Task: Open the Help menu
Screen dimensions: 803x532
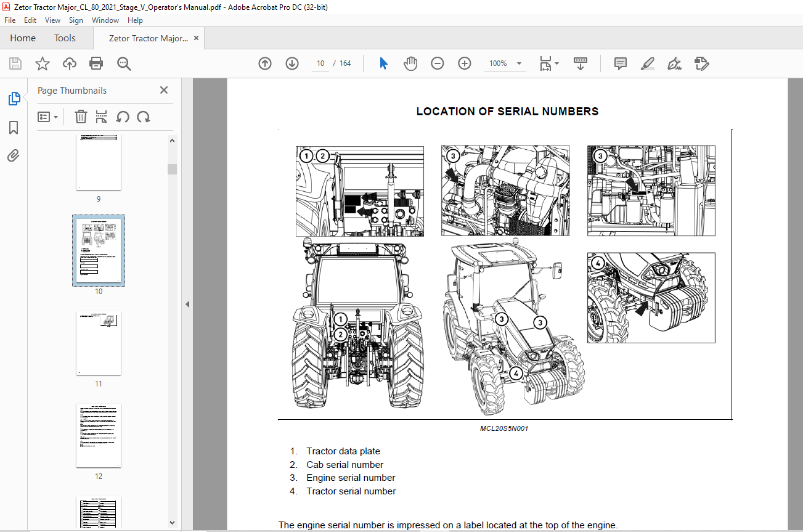Action: click(x=135, y=20)
